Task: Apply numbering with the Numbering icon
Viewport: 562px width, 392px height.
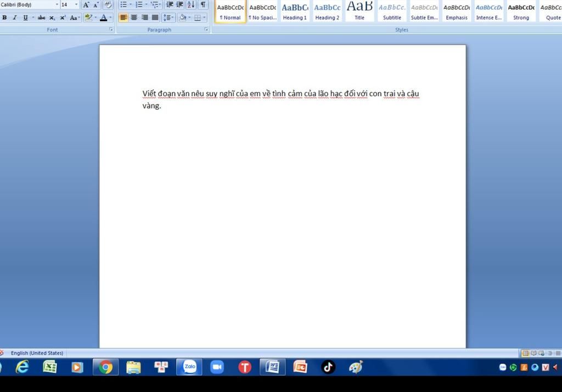Action: 139,4
